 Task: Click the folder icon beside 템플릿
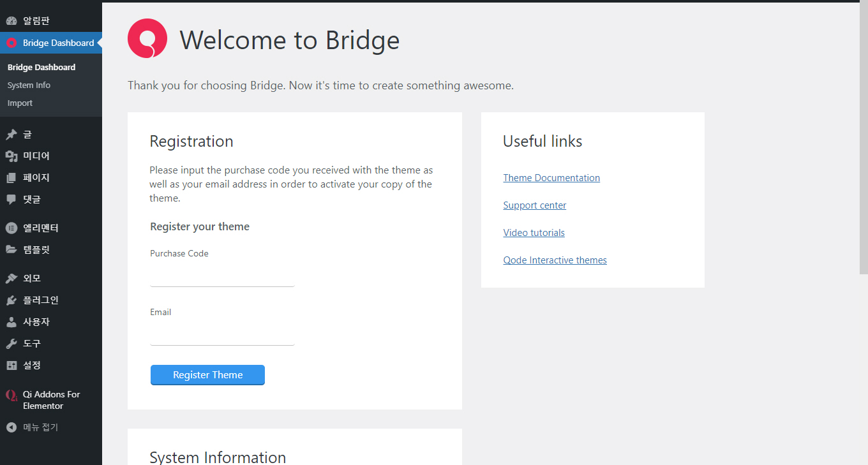tap(11, 249)
